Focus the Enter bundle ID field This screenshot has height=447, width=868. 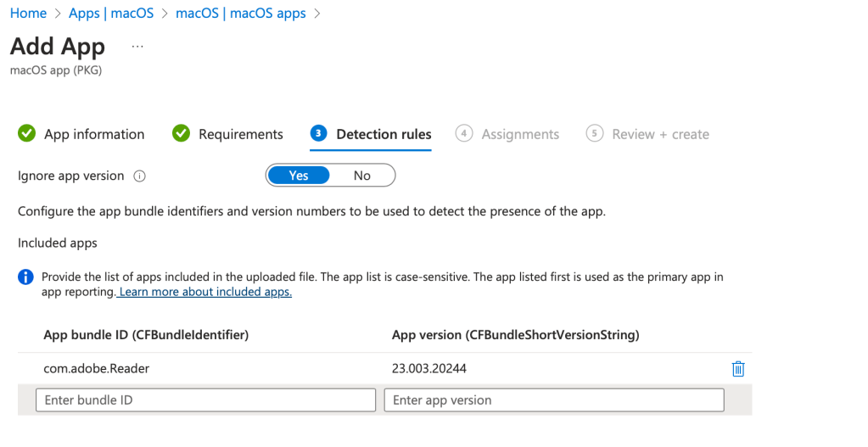[205, 400]
